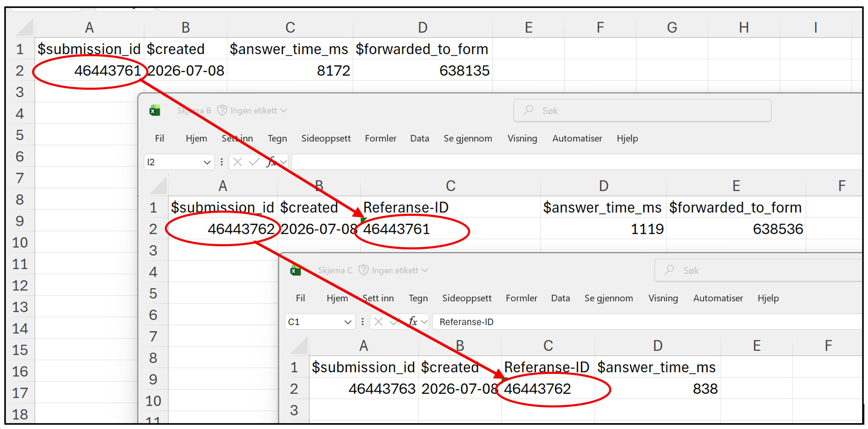Click the empty formula bar in Skjema B
The height and width of the screenshot is (429, 868).
pos(577,162)
